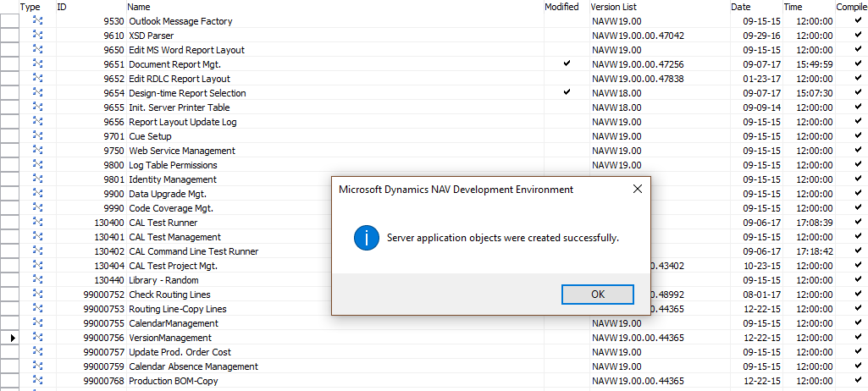Select time cell '15:07:30'
The image size is (868, 391).
[815, 93]
